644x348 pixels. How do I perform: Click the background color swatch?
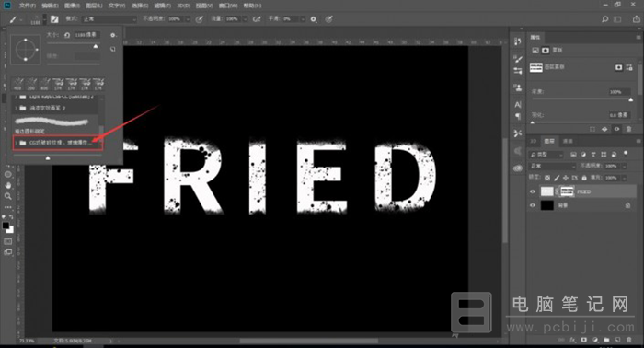point(10,230)
